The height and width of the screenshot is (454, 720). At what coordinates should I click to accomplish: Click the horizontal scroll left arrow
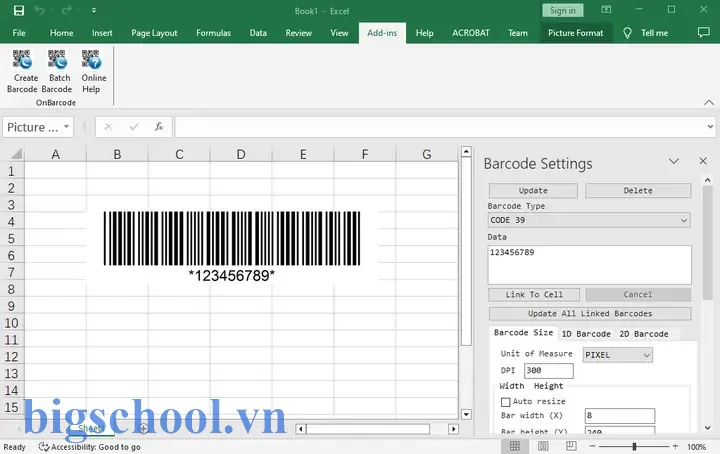(301, 429)
